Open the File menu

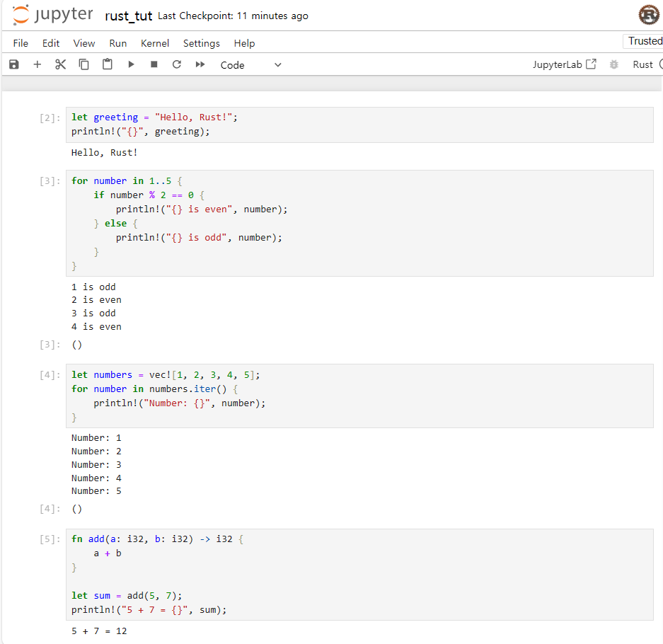20,43
